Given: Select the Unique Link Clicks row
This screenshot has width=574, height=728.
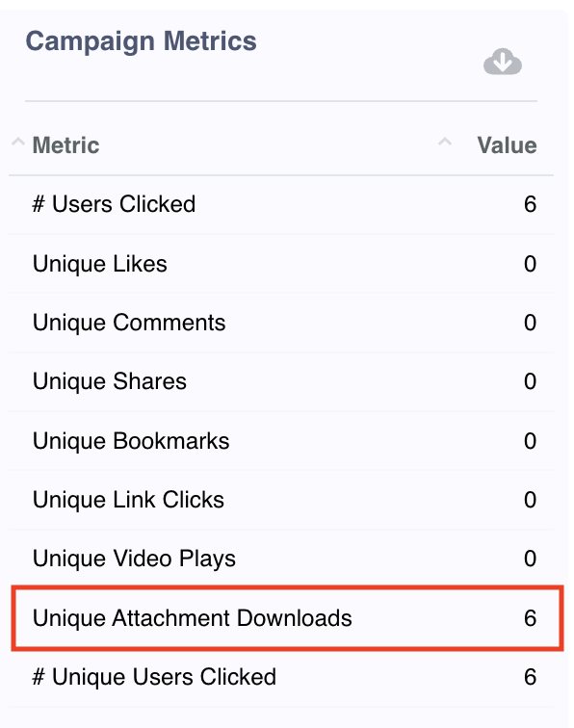Looking at the screenshot, I should (x=281, y=500).
